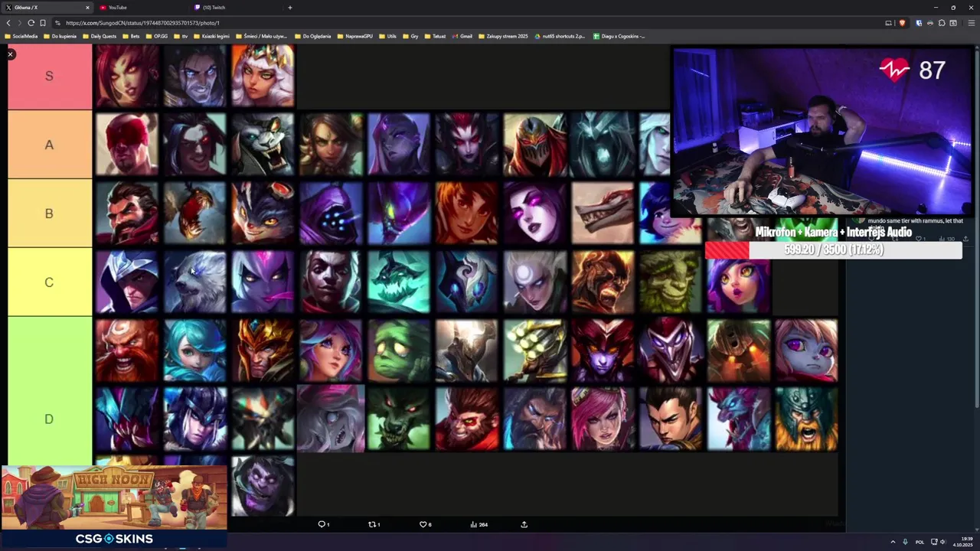Open the Bets bookmarks folder
The height and width of the screenshot is (551, 980).
click(x=131, y=36)
